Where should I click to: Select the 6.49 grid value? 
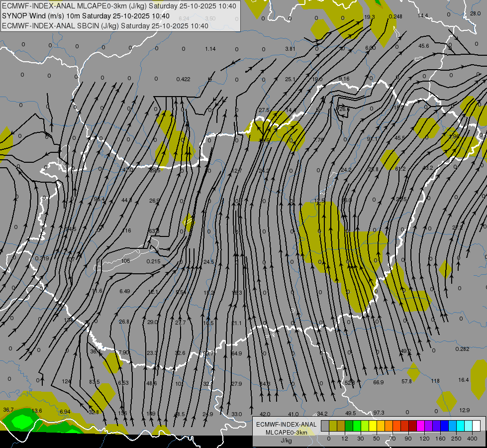(125, 291)
